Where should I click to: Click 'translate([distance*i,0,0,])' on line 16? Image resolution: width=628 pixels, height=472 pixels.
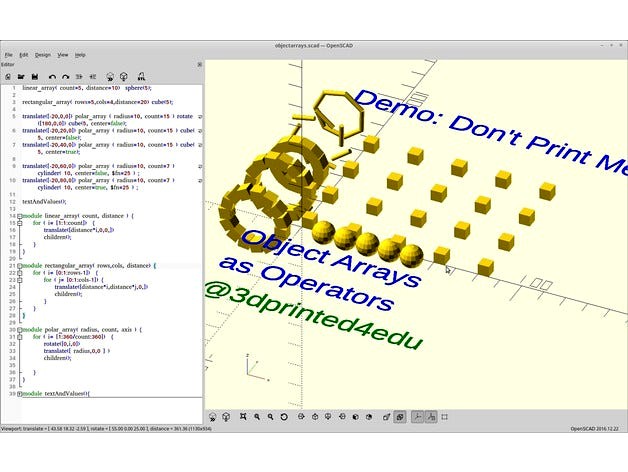pyautogui.click(x=79, y=230)
